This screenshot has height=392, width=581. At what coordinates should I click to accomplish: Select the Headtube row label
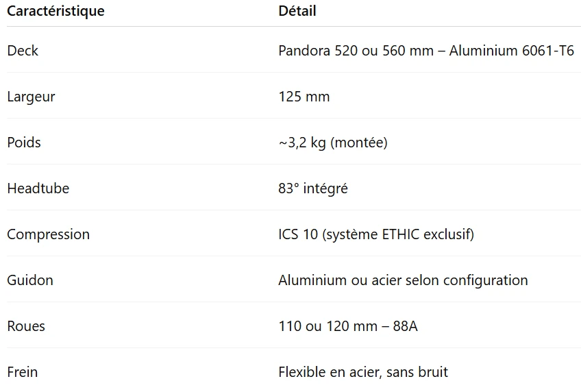[38, 188]
